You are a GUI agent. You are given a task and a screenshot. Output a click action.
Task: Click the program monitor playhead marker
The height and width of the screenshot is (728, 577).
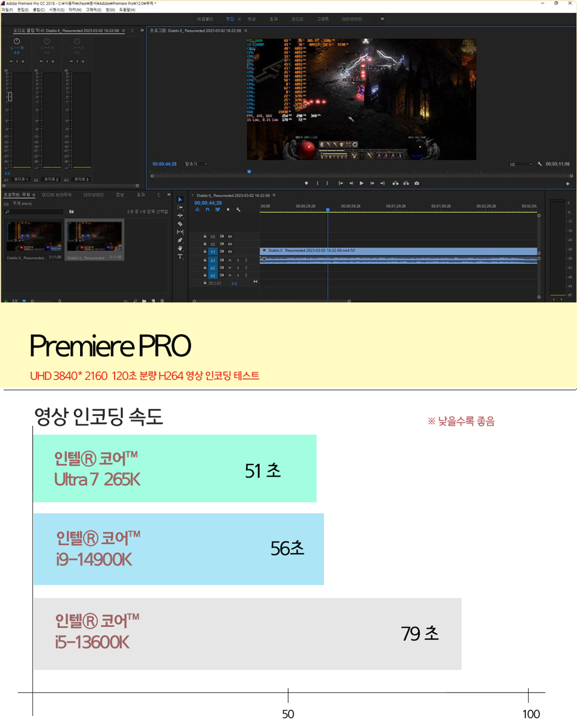(249, 172)
